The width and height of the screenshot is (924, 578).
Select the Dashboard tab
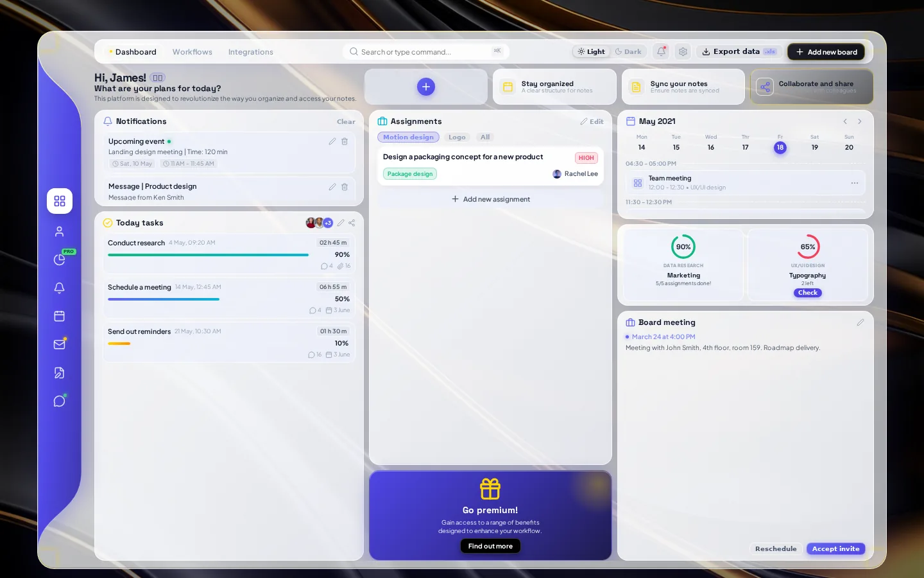click(x=133, y=52)
